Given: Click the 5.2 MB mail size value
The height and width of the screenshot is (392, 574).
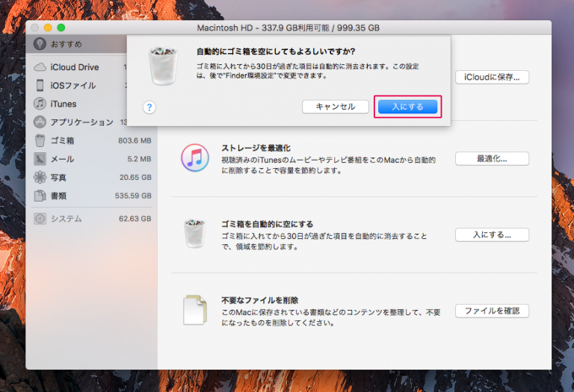Looking at the screenshot, I should click(x=139, y=159).
